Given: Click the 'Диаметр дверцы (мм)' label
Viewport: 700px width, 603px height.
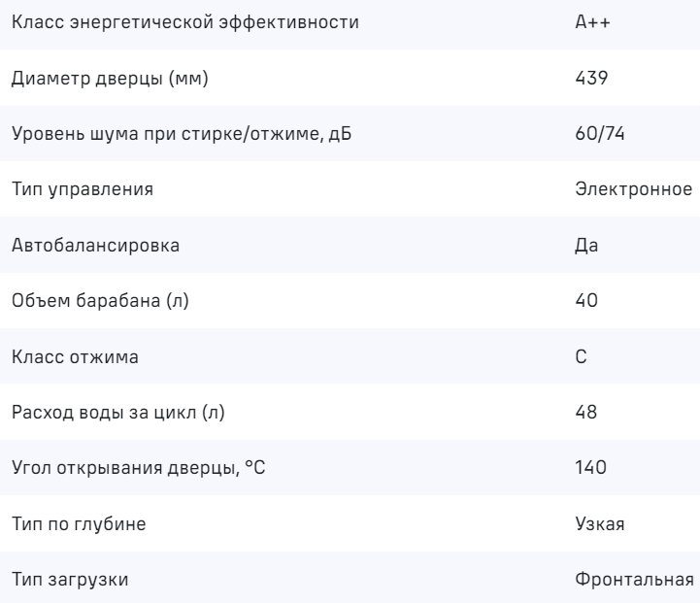Looking at the screenshot, I should point(110,78).
